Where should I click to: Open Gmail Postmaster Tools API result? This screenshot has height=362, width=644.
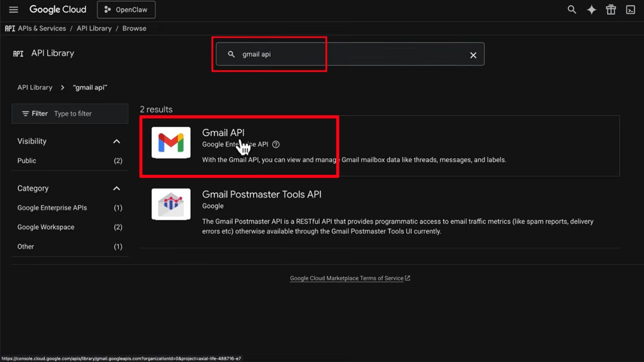[261, 195]
